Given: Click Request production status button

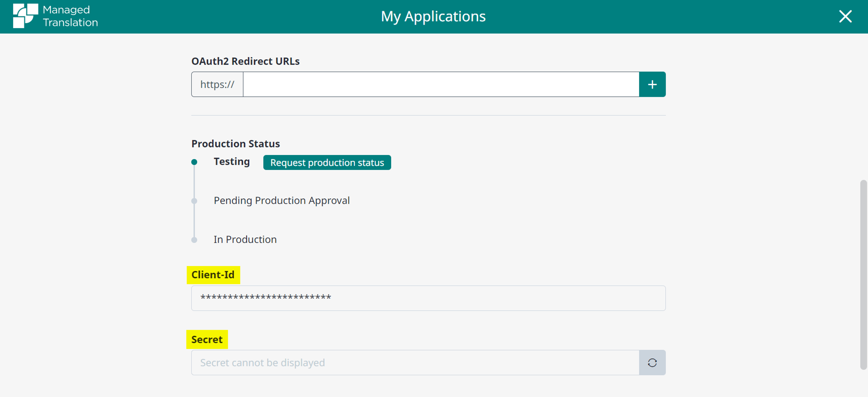Looking at the screenshot, I should click(327, 162).
